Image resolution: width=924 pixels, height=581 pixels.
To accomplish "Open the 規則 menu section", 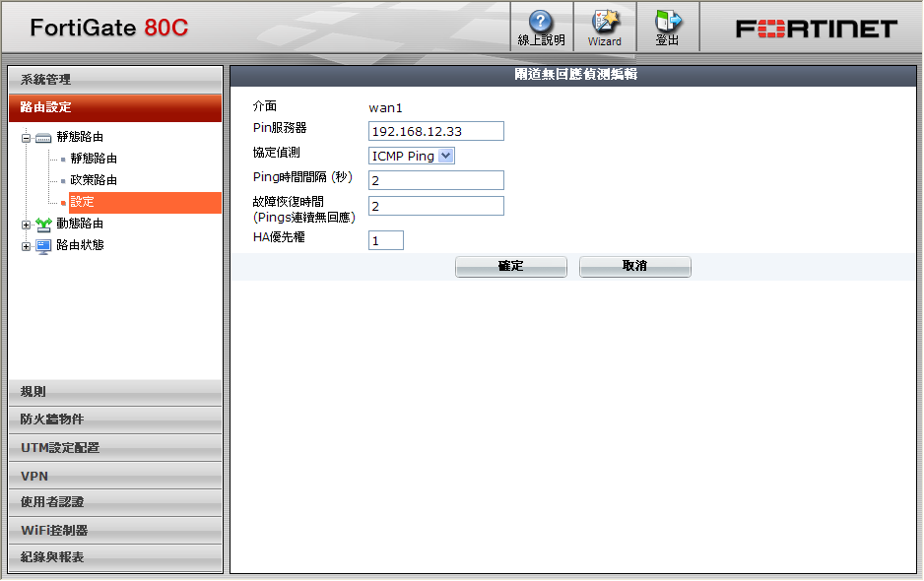I will point(115,392).
